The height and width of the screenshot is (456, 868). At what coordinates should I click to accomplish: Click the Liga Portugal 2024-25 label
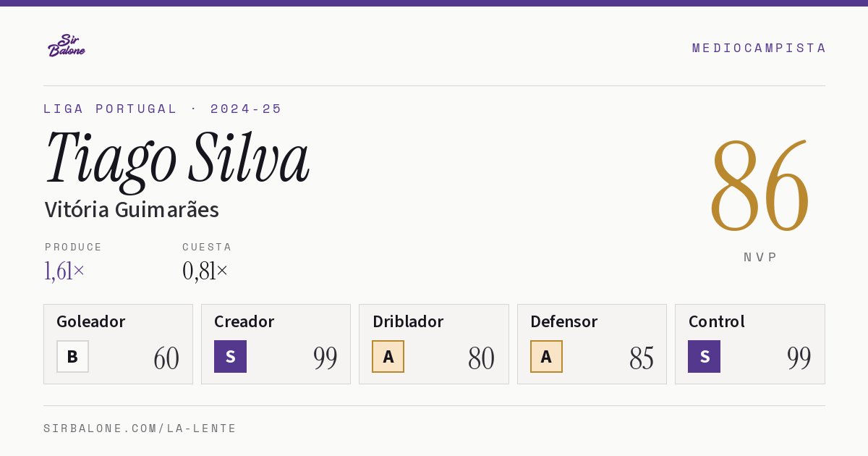163,109
